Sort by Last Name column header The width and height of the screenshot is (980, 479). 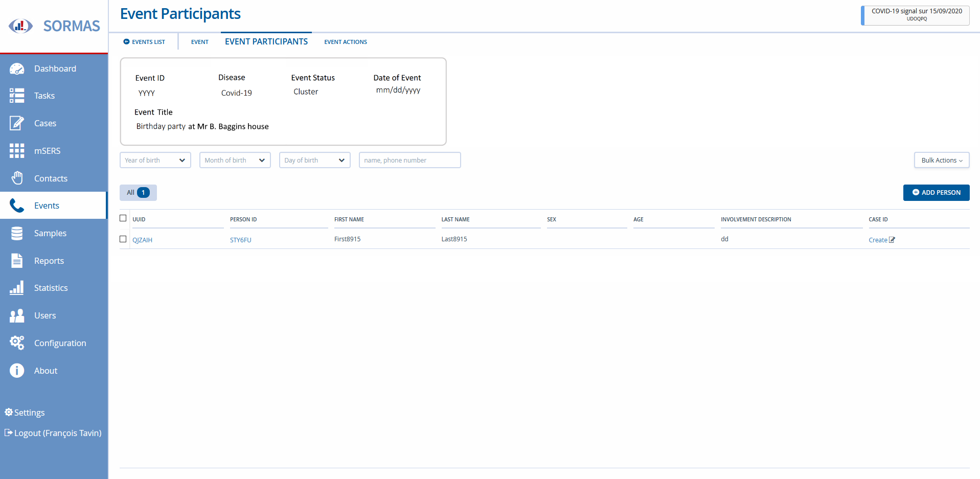coord(455,219)
